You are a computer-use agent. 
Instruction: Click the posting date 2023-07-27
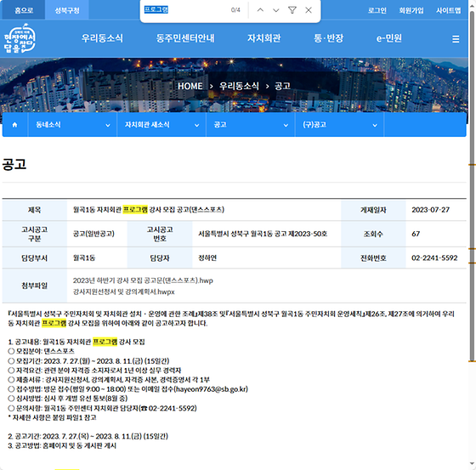tap(430, 210)
